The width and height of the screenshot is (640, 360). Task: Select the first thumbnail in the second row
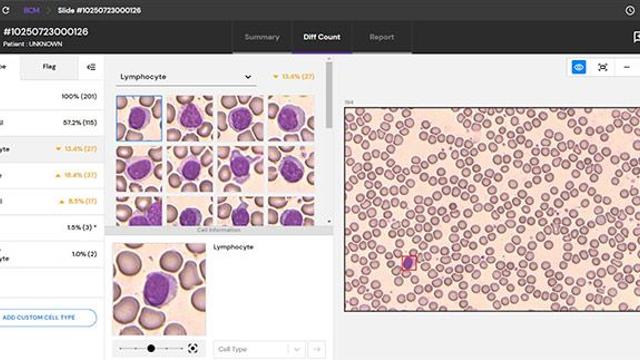click(x=139, y=169)
